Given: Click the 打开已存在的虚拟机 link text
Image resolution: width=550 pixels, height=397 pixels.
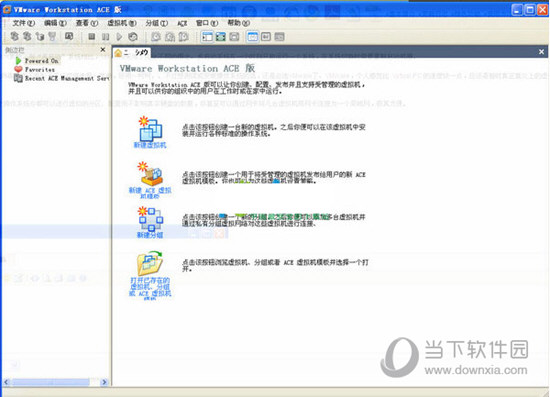Looking at the screenshot, I should coord(150,288).
